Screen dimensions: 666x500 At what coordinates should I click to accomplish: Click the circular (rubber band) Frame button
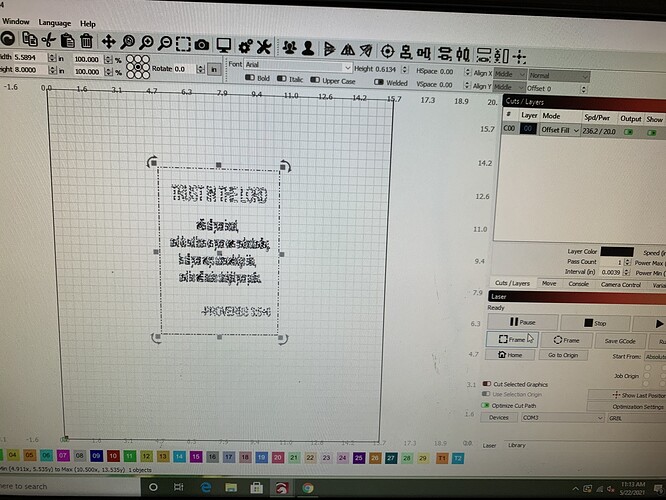point(566,340)
